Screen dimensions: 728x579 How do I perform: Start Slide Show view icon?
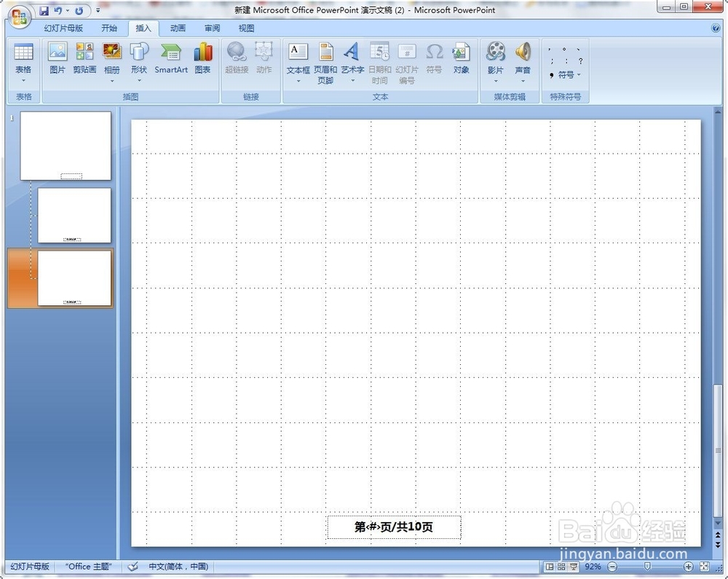click(574, 567)
